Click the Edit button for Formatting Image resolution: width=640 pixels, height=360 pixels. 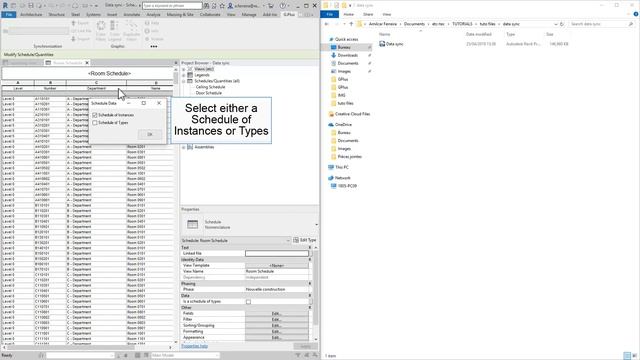pyautogui.click(x=276, y=332)
